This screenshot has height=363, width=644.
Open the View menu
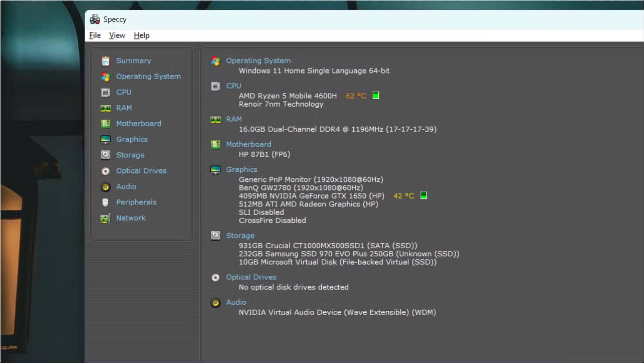coord(117,36)
